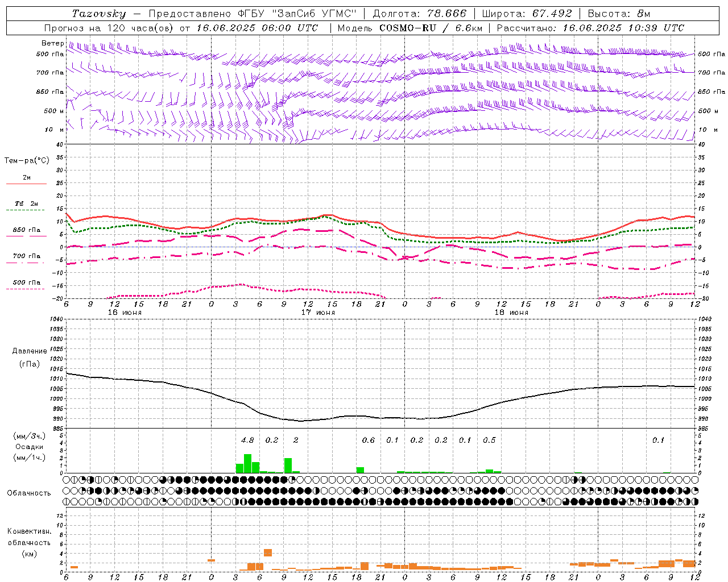This screenshot has width=728, height=582.
Task: Click the elevation text Высота: 8м
Action: [x=619, y=14]
